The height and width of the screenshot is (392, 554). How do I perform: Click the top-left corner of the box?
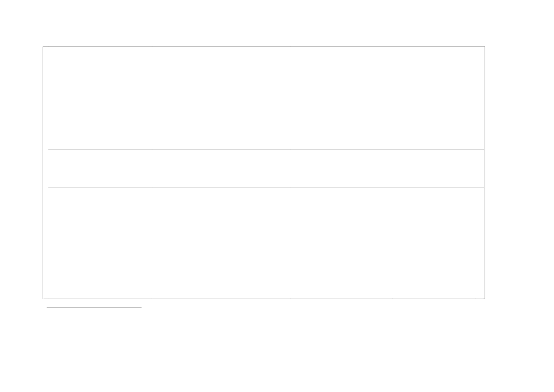pyautogui.click(x=43, y=46)
